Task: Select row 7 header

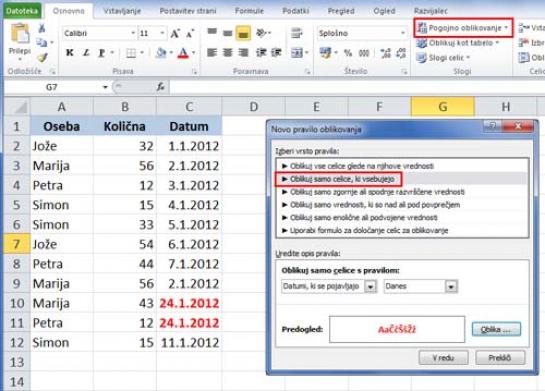Action: pos(17,244)
